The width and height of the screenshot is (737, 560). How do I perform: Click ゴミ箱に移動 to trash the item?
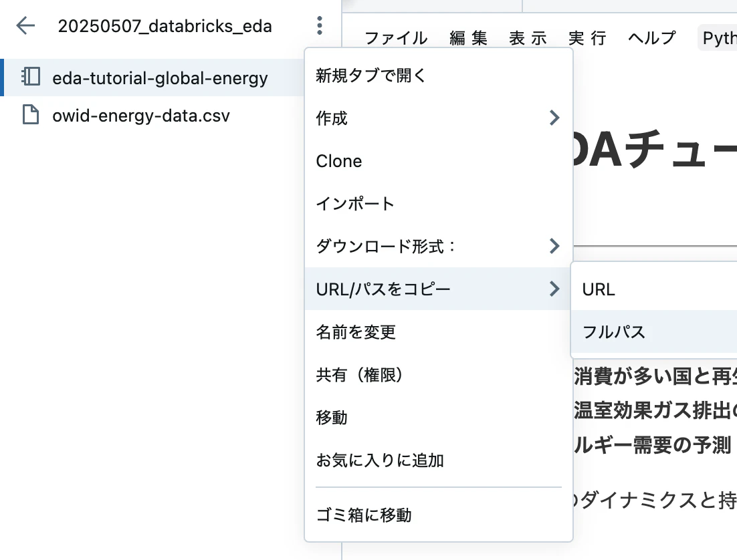click(438, 515)
